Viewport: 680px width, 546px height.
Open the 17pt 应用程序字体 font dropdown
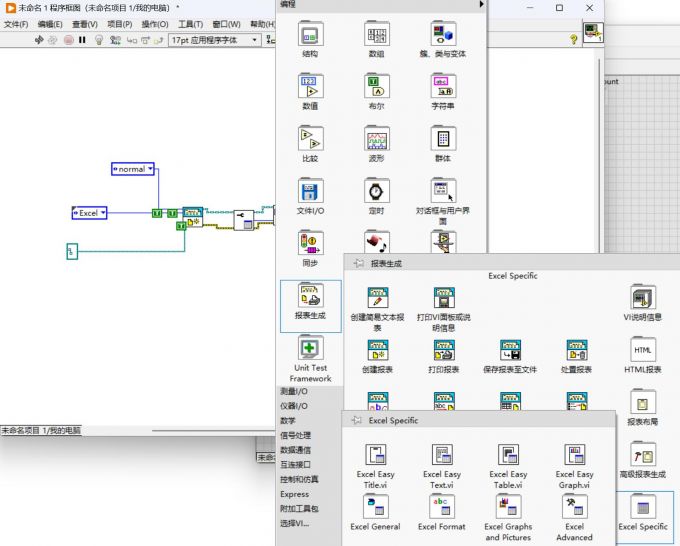point(214,40)
